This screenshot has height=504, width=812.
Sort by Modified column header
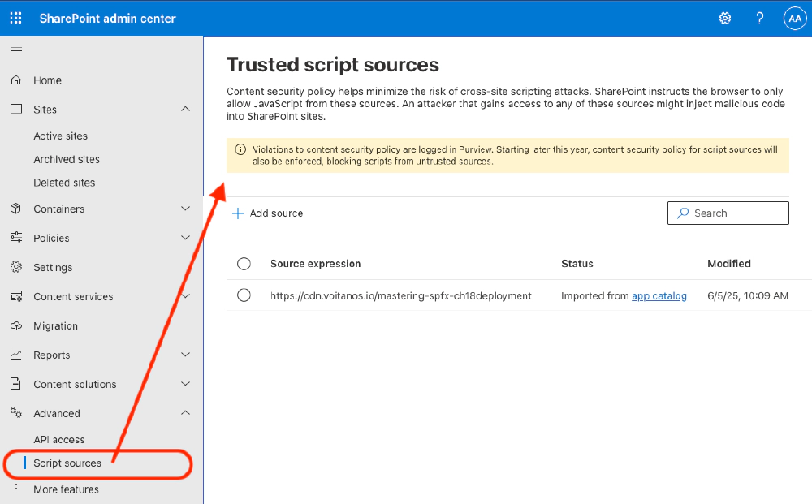[x=729, y=264]
